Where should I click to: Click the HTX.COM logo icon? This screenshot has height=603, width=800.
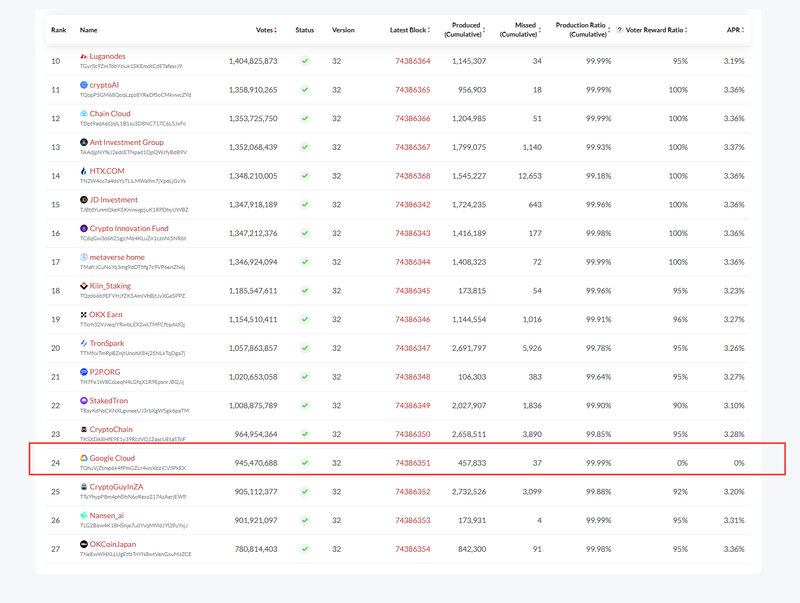tap(84, 171)
